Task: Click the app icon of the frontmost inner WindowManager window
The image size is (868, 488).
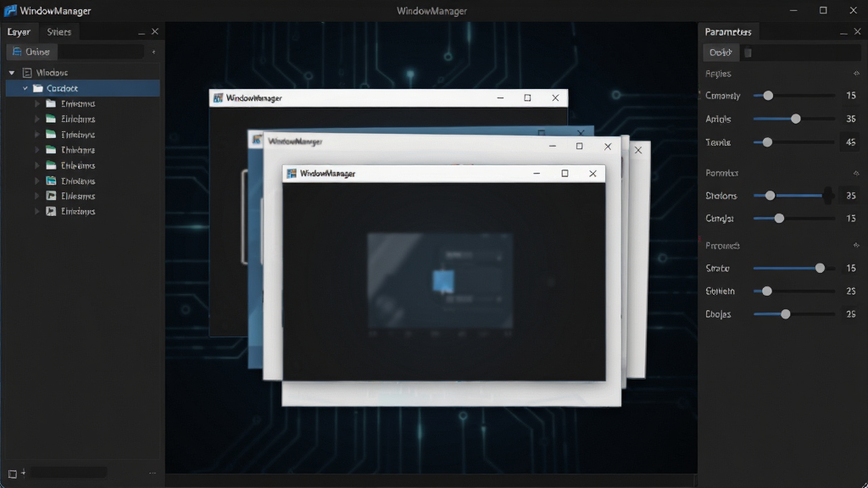Action: (x=292, y=173)
